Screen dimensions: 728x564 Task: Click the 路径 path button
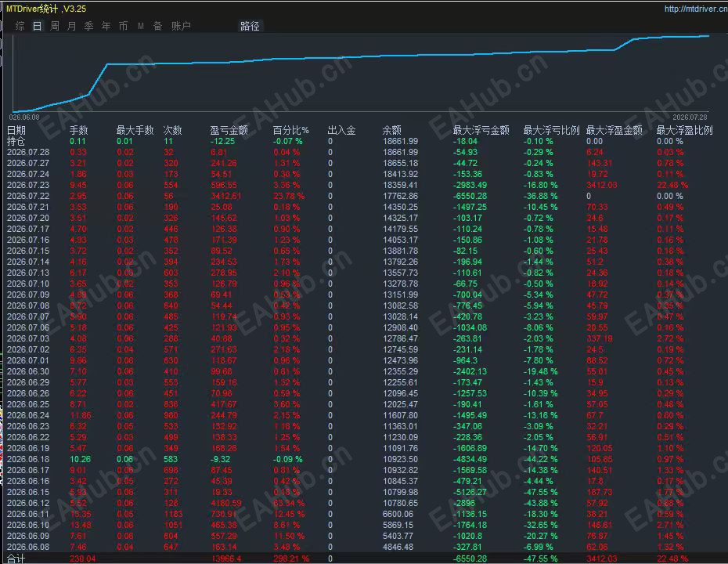[x=250, y=26]
